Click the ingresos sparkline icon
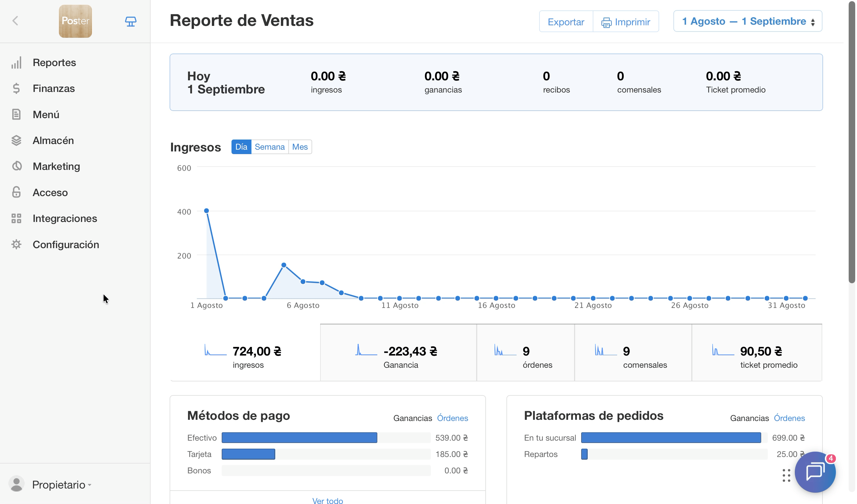The height and width of the screenshot is (504, 857). [215, 350]
